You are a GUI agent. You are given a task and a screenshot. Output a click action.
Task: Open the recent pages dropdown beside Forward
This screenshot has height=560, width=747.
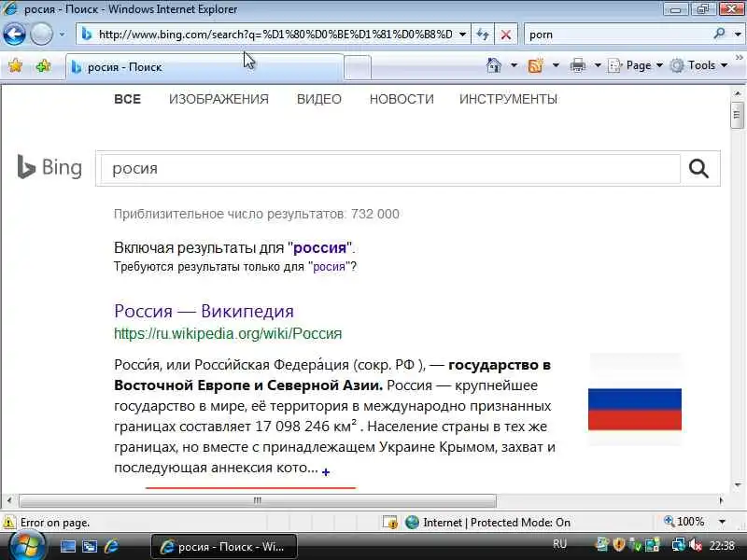pyautogui.click(x=62, y=35)
